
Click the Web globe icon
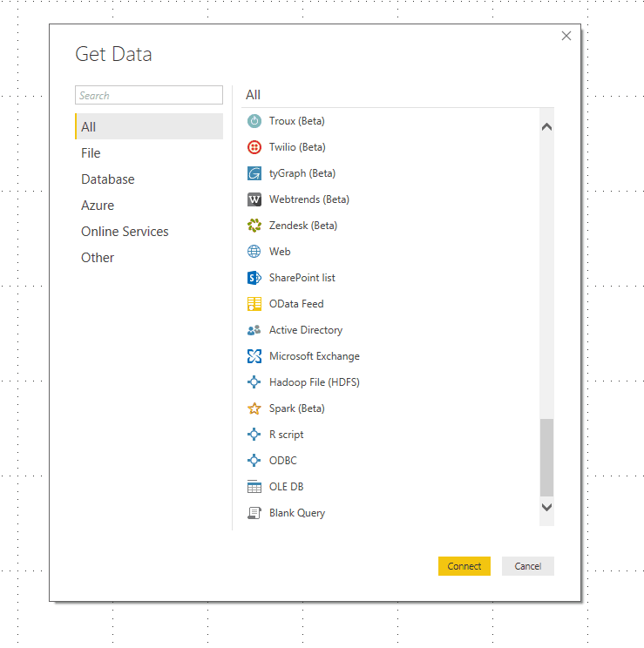pyautogui.click(x=254, y=252)
